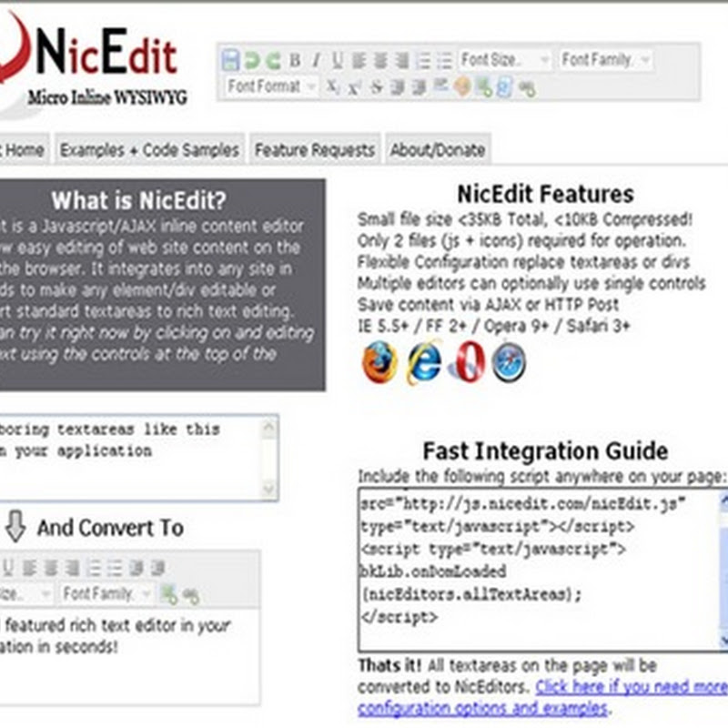728x728 pixels.
Task: Click 'Save content via AJAX or HTTP Post'
Action: (488, 305)
